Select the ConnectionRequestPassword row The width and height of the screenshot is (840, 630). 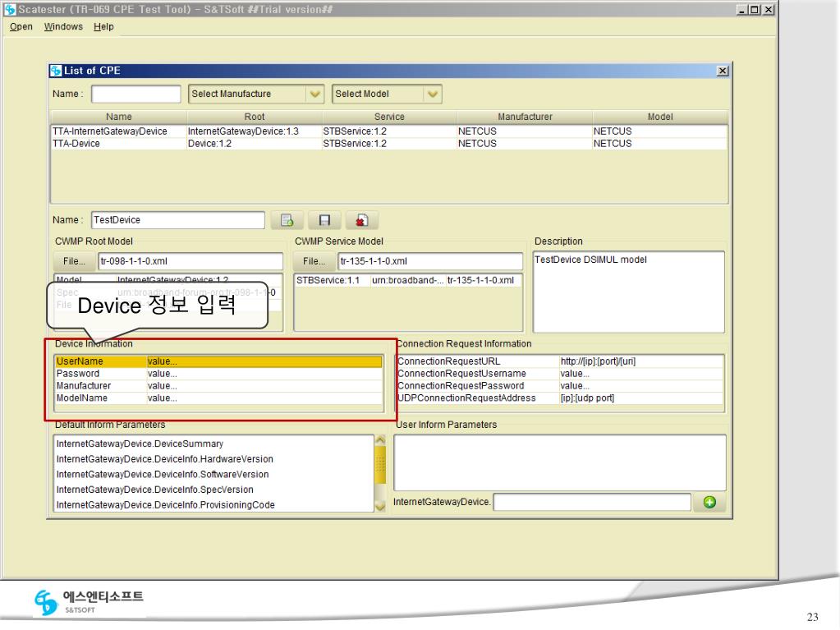tap(560, 386)
